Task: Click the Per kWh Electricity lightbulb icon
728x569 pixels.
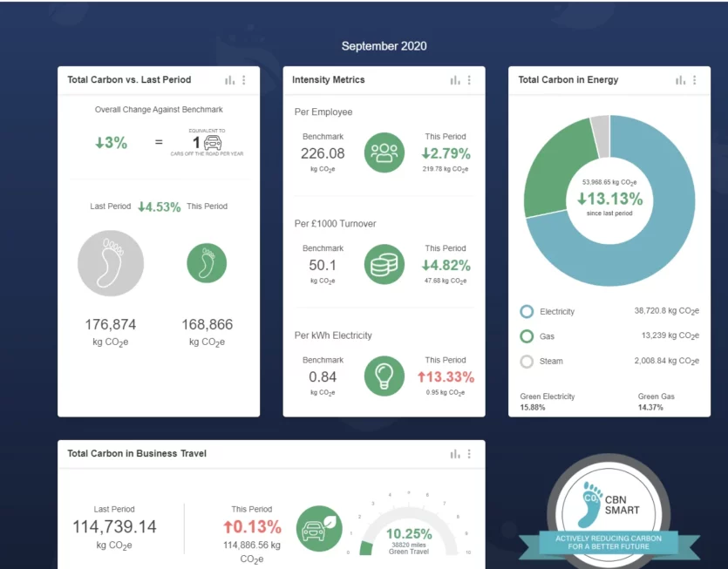Action: pos(384,376)
